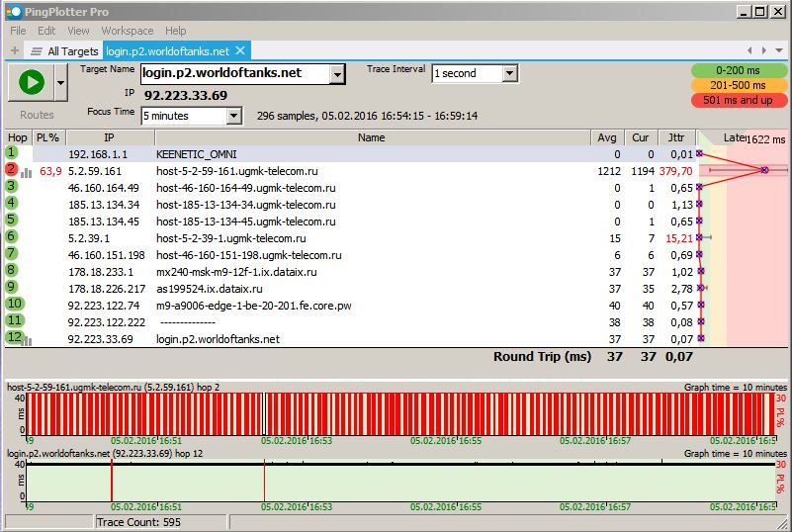This screenshot has height=532, width=792.
Task: Click the plus icon to add a target tab
Action: click(x=14, y=50)
